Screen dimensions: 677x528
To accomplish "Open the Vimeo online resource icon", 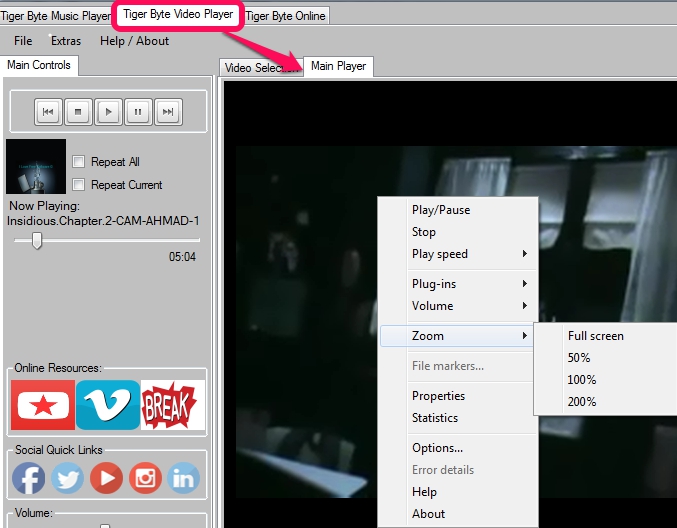I will point(107,405).
